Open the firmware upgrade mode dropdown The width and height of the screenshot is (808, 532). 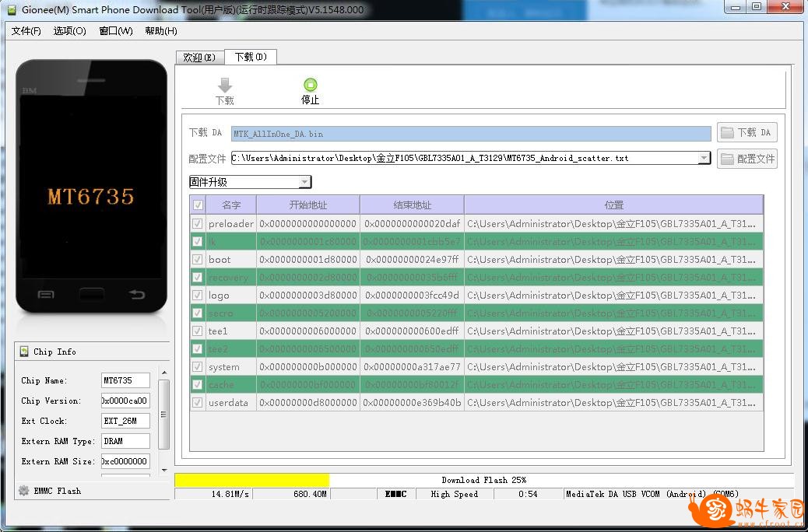click(305, 182)
